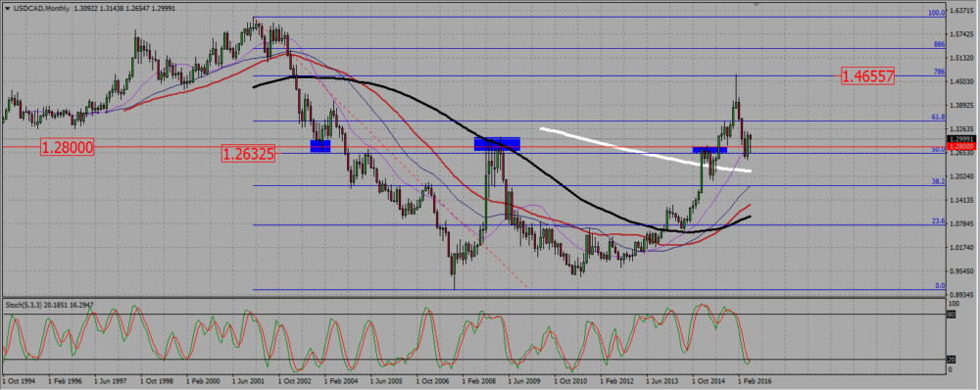
Task: Click the large 1.28000 label at left
Action: pyautogui.click(x=67, y=147)
